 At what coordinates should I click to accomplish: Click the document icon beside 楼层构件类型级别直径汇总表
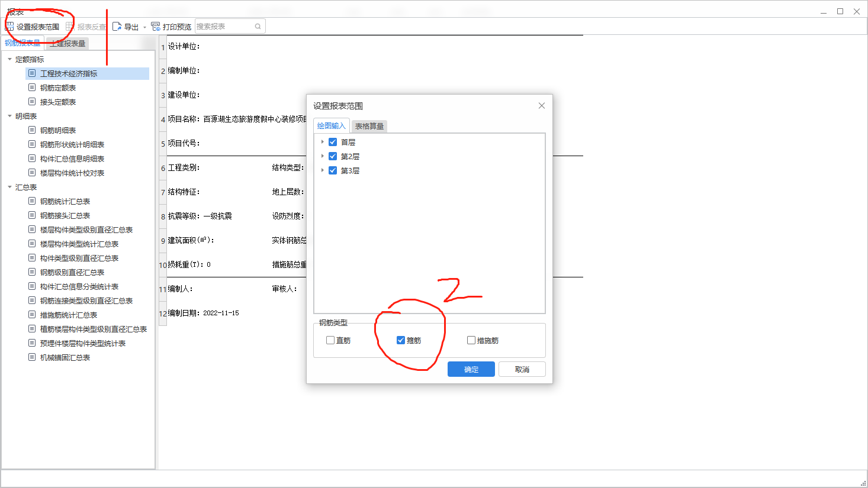point(32,230)
